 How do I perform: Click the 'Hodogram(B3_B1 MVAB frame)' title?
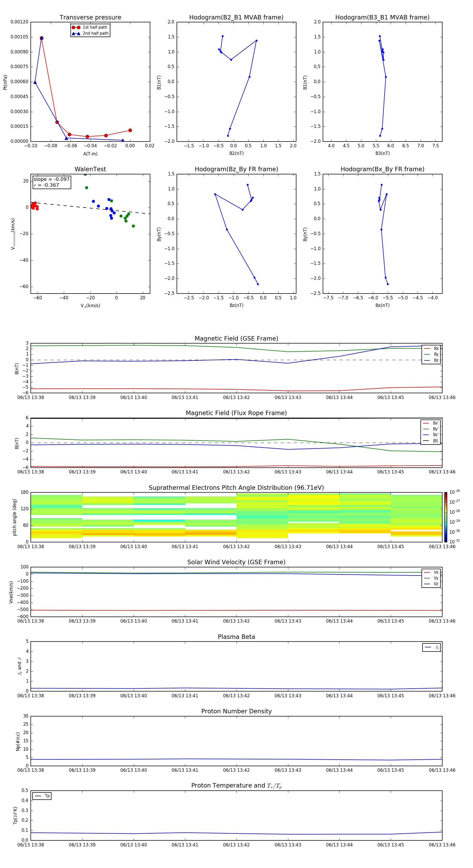click(382, 18)
